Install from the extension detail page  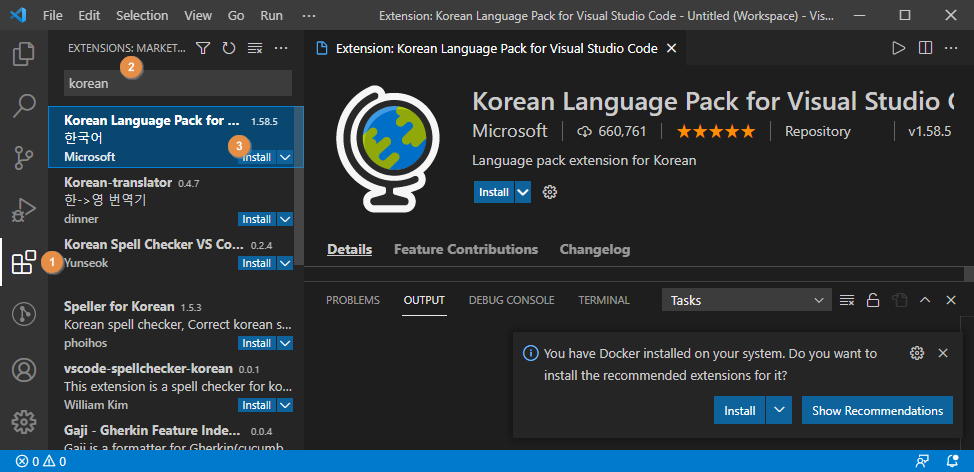494,193
